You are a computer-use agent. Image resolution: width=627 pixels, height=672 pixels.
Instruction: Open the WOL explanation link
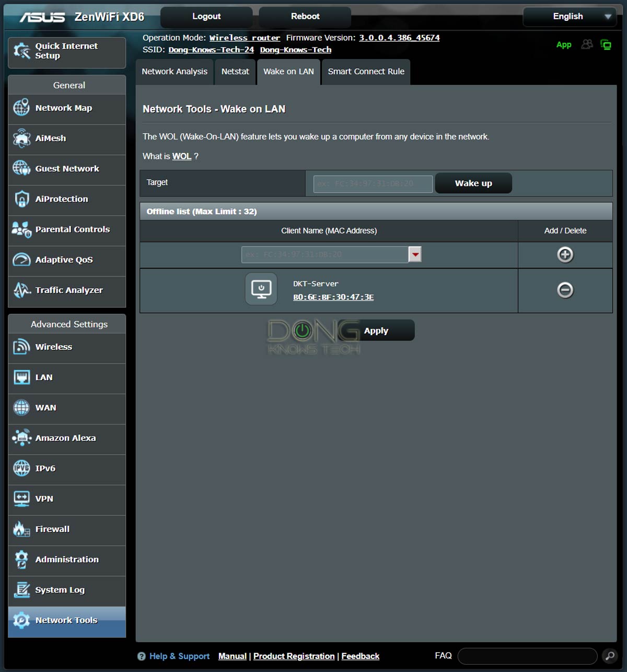point(182,156)
